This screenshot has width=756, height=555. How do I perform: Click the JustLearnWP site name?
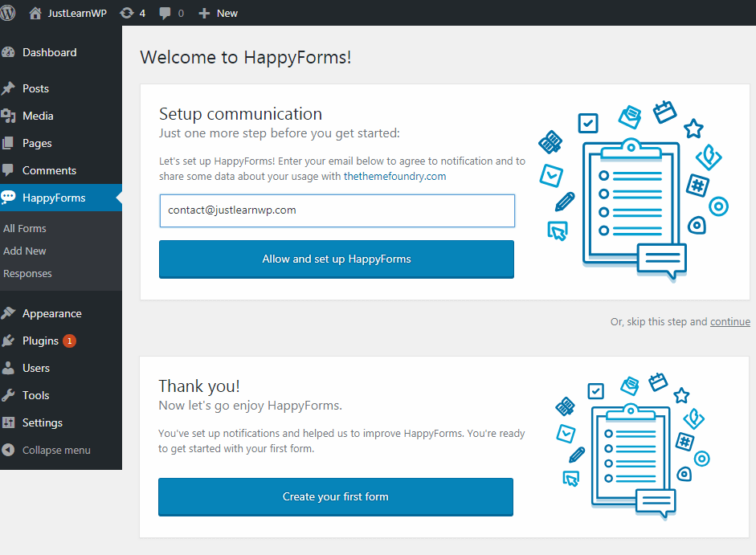tap(77, 14)
